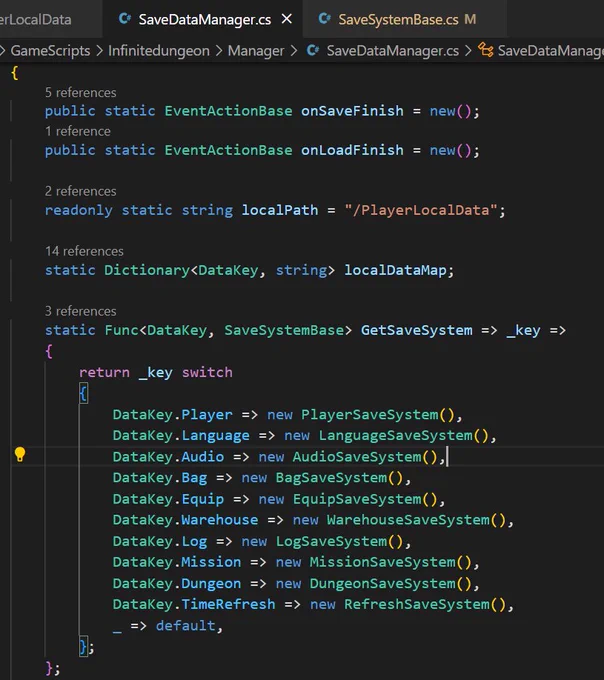Click MissionSaveSystem in the switch expression
604x680 pixels.
pos(382,562)
